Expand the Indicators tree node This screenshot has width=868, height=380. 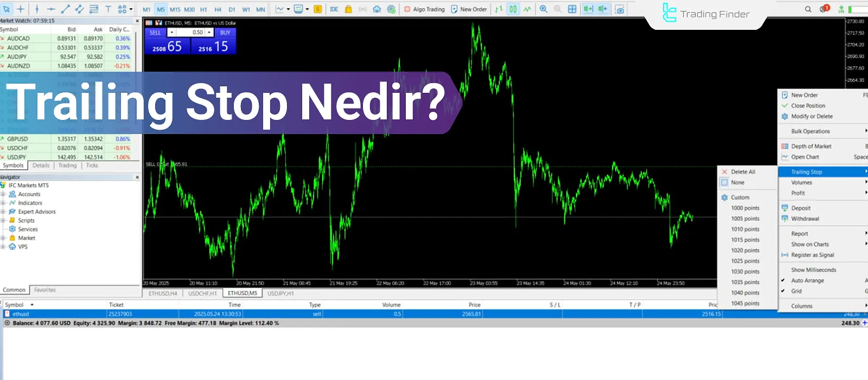tap(3, 202)
